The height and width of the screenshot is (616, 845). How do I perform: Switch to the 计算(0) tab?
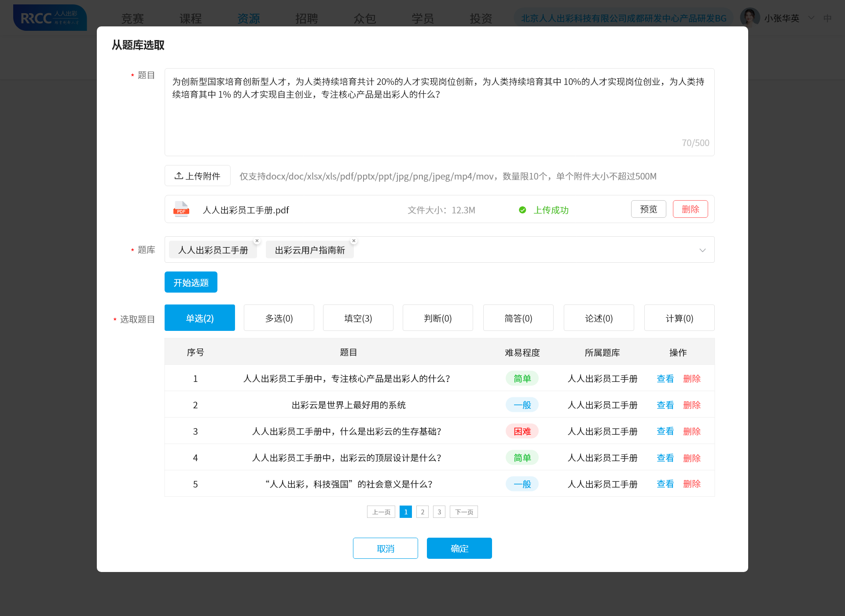680,318
